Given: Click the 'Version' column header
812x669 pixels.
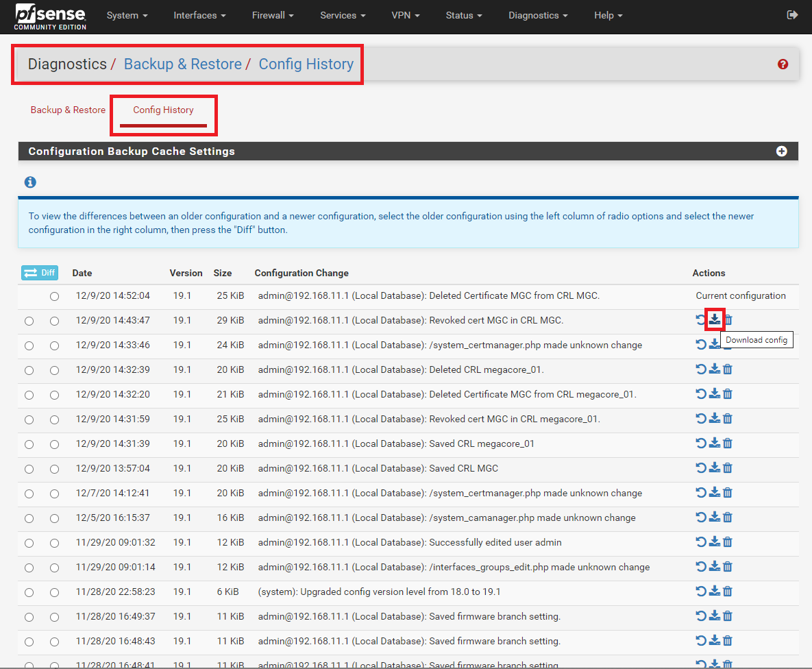Looking at the screenshot, I should coord(186,273).
